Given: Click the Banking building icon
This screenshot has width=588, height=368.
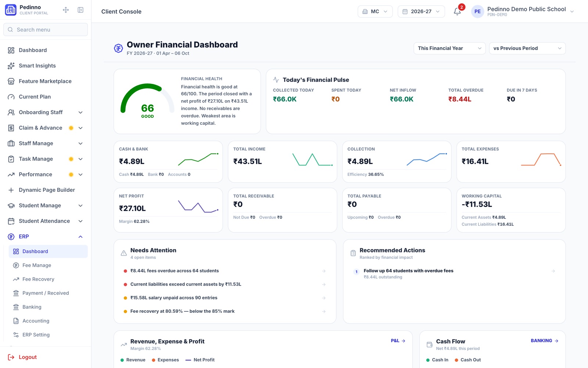Looking at the screenshot, I should pyautogui.click(x=16, y=307).
